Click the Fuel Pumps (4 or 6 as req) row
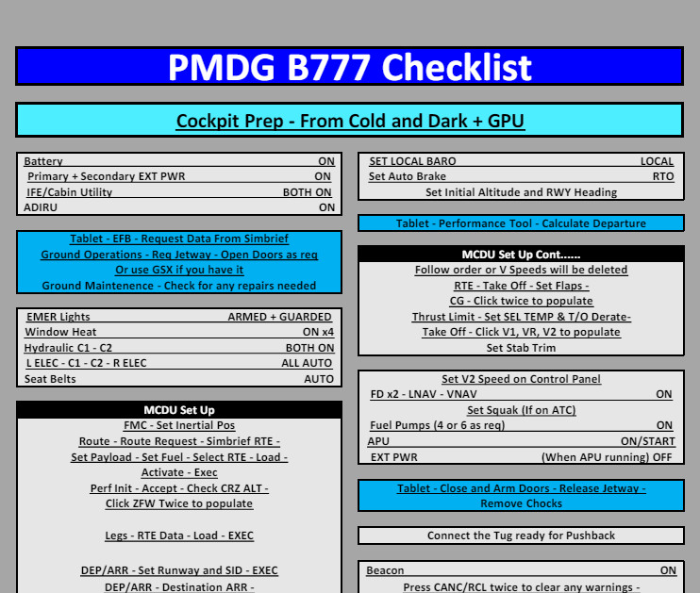The height and width of the screenshot is (593, 700). tap(521, 425)
